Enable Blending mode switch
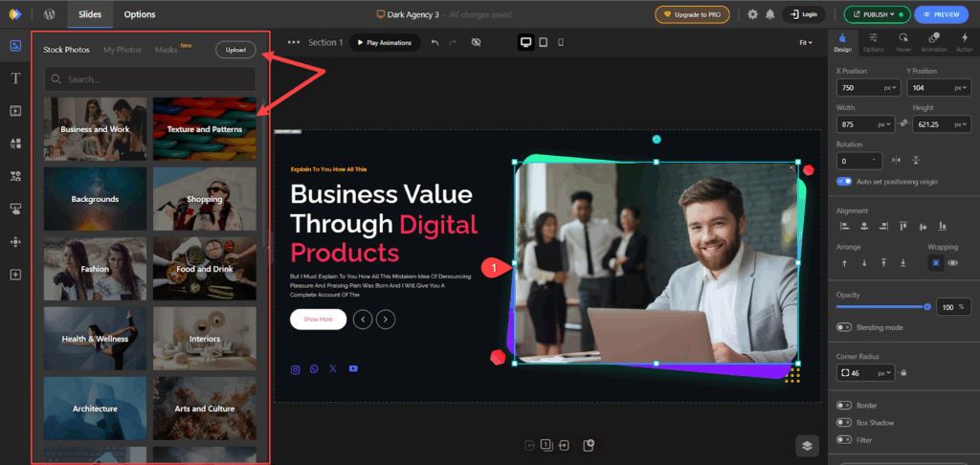Screen dimensions: 980x465 point(844,327)
